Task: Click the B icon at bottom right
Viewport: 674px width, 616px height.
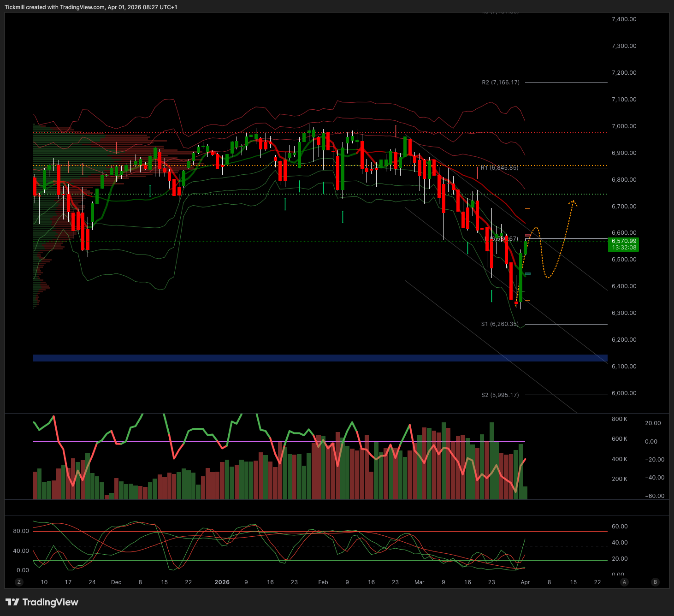Action: (x=655, y=582)
